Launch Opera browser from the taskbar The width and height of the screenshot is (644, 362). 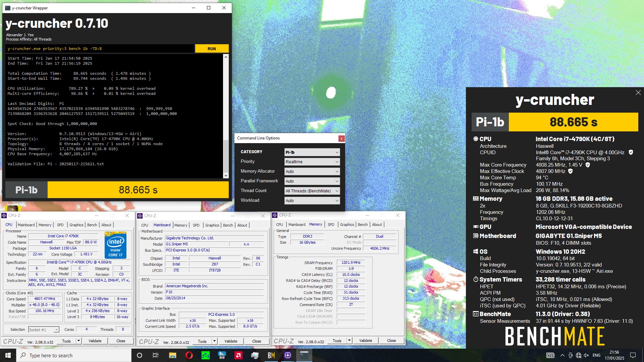(189, 355)
